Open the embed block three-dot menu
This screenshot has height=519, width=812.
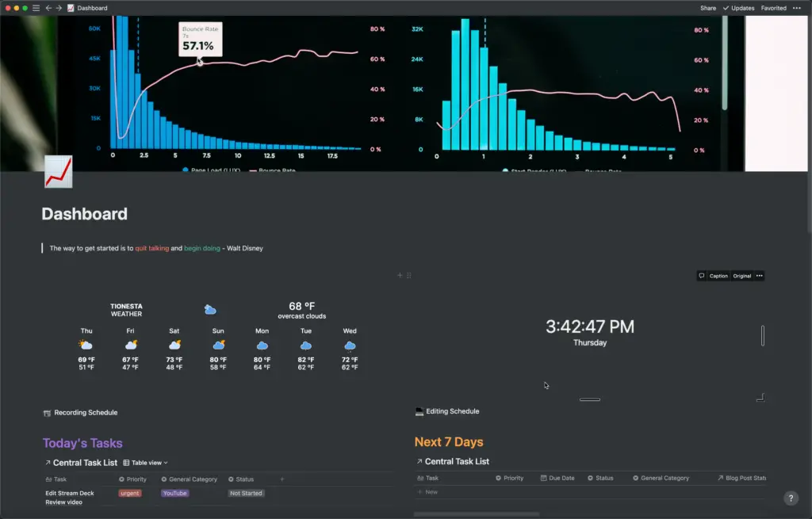pyautogui.click(x=759, y=276)
